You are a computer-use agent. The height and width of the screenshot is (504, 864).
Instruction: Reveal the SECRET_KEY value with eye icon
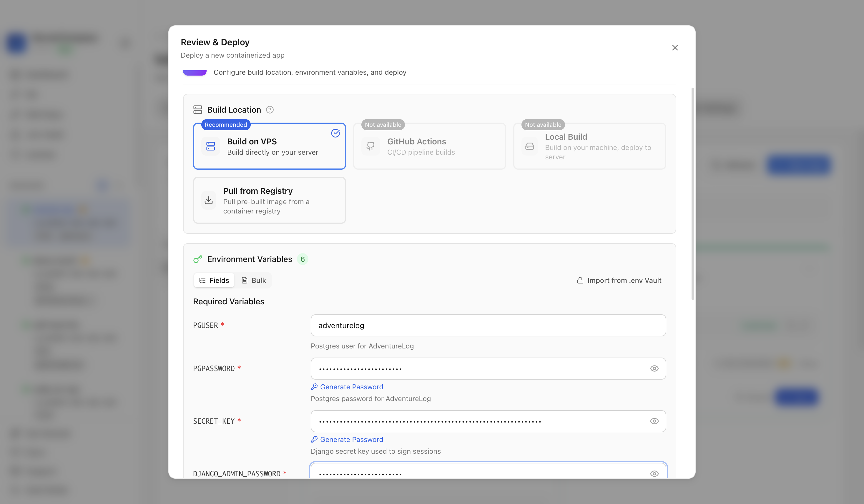click(654, 421)
